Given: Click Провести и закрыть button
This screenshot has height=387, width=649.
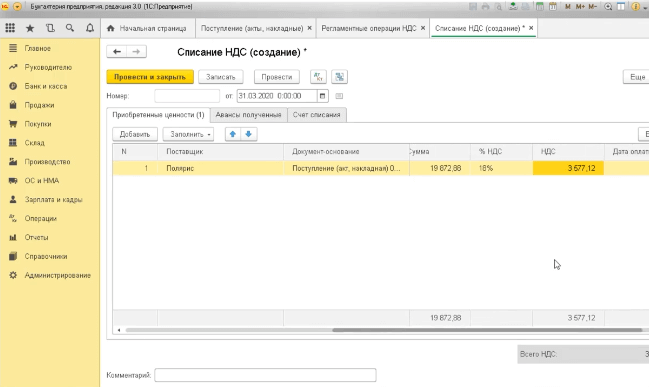Looking at the screenshot, I should tap(150, 77).
